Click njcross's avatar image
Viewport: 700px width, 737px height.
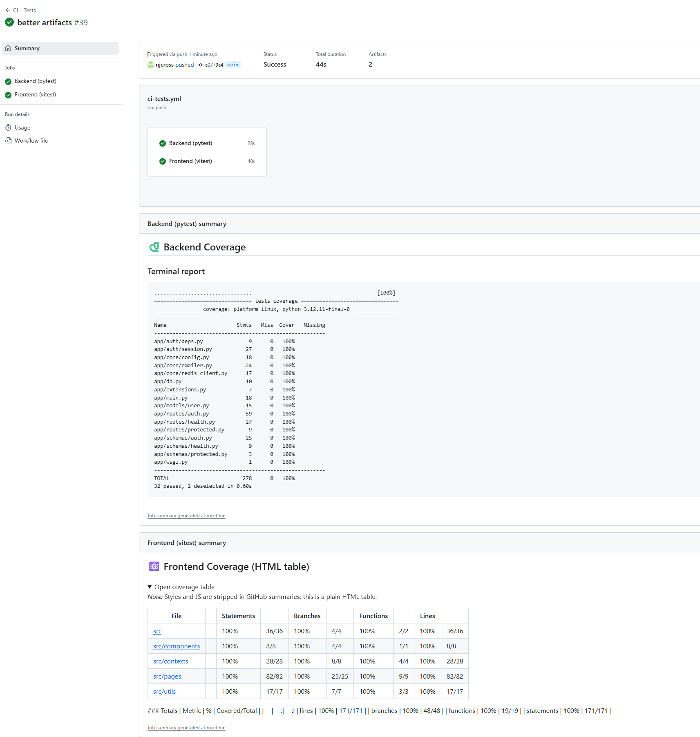pyautogui.click(x=151, y=65)
